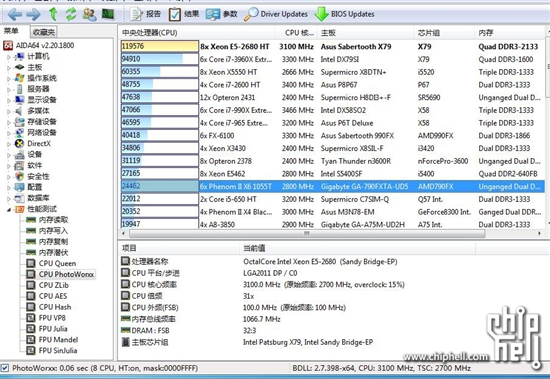Image resolution: width=550 pixels, height=379 pixels.
Task: Switch to the 菜单 menu tab
Action: tap(11, 31)
